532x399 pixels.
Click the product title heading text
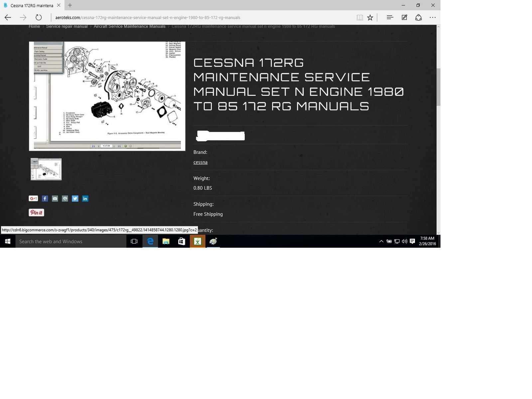(299, 84)
